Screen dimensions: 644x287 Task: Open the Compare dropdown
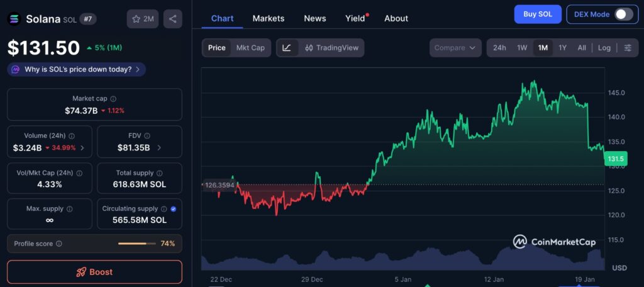click(x=455, y=48)
